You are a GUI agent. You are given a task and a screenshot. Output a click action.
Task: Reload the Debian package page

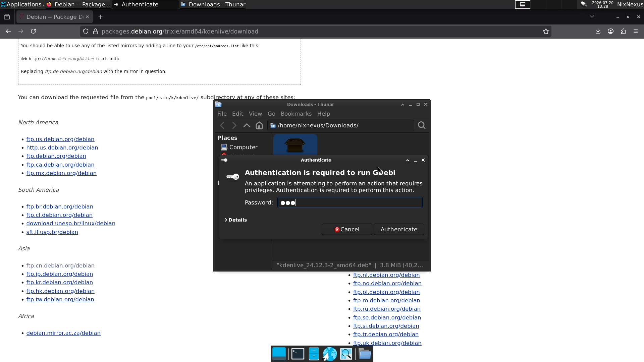(33, 31)
